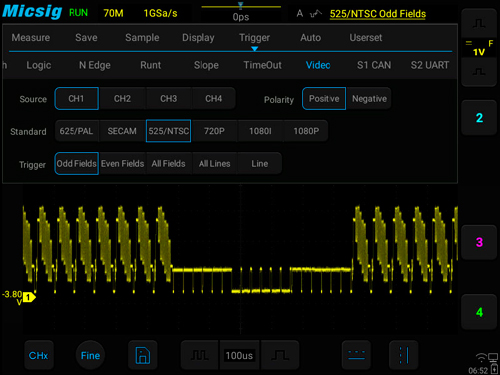
Task: Select 525/NTSC video standard
Action: 168,131
